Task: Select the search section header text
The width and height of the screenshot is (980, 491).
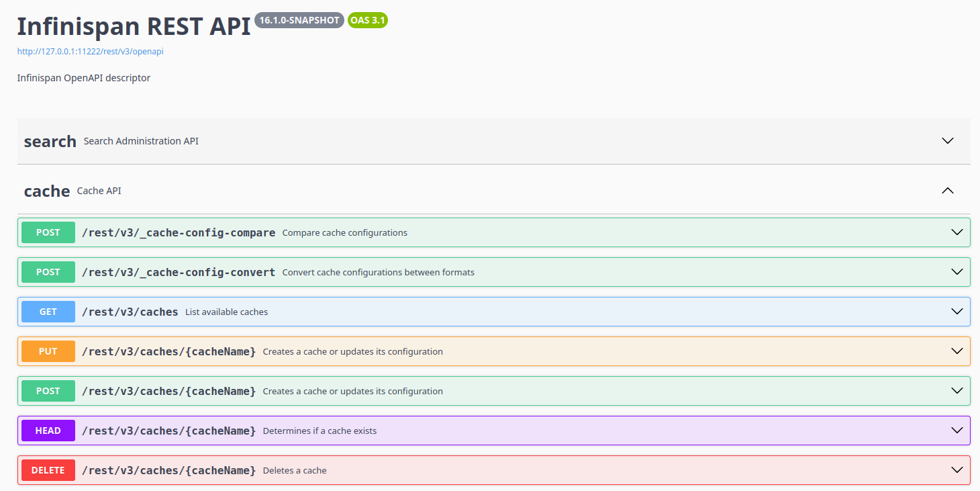Action: 50,141
